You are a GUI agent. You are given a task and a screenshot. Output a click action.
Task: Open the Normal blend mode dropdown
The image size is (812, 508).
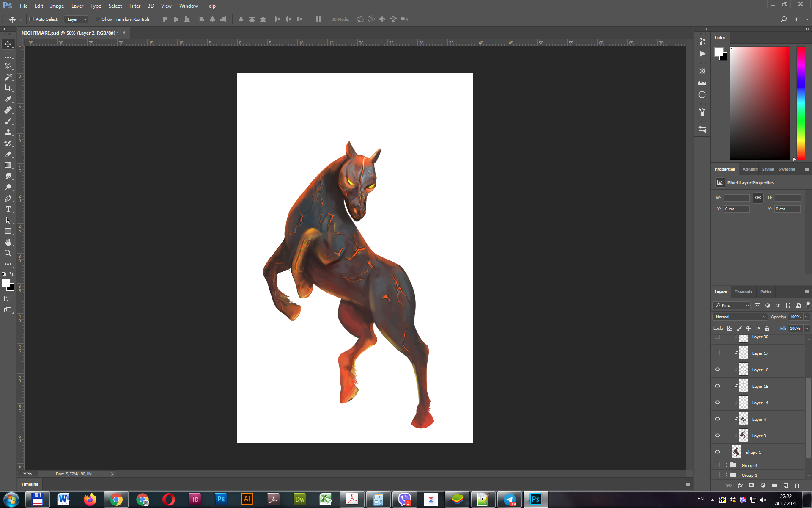pyautogui.click(x=740, y=317)
